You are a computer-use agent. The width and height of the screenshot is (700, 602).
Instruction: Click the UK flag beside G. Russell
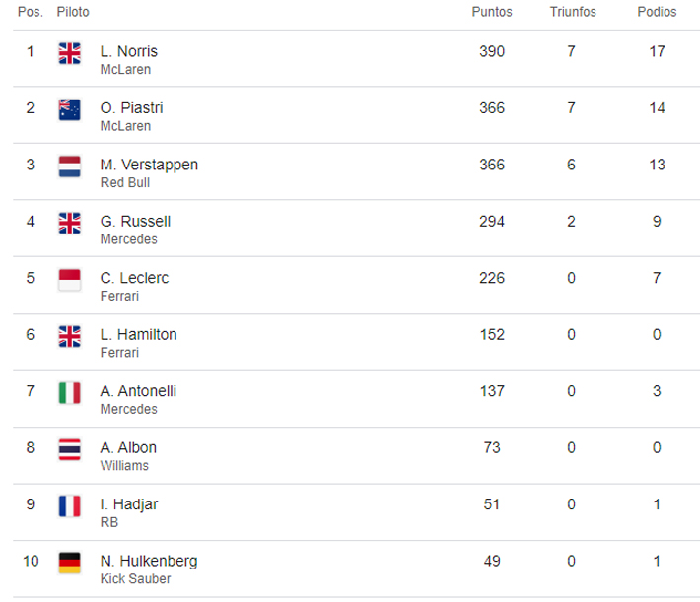click(x=69, y=223)
